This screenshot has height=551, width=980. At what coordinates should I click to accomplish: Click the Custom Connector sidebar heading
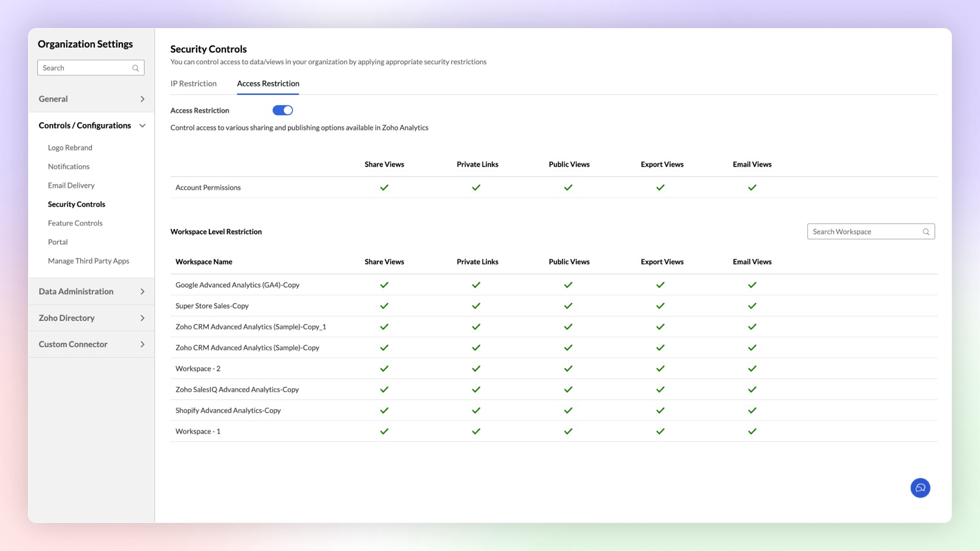tap(73, 344)
